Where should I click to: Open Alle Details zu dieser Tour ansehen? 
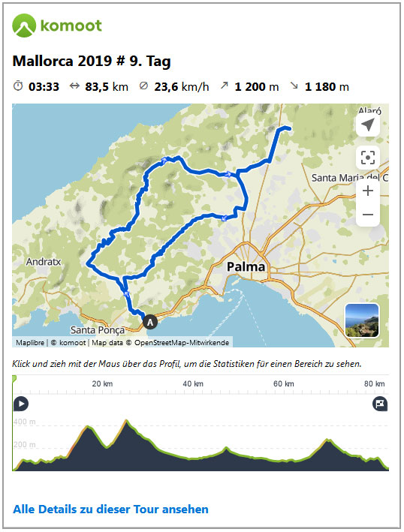[x=110, y=509]
